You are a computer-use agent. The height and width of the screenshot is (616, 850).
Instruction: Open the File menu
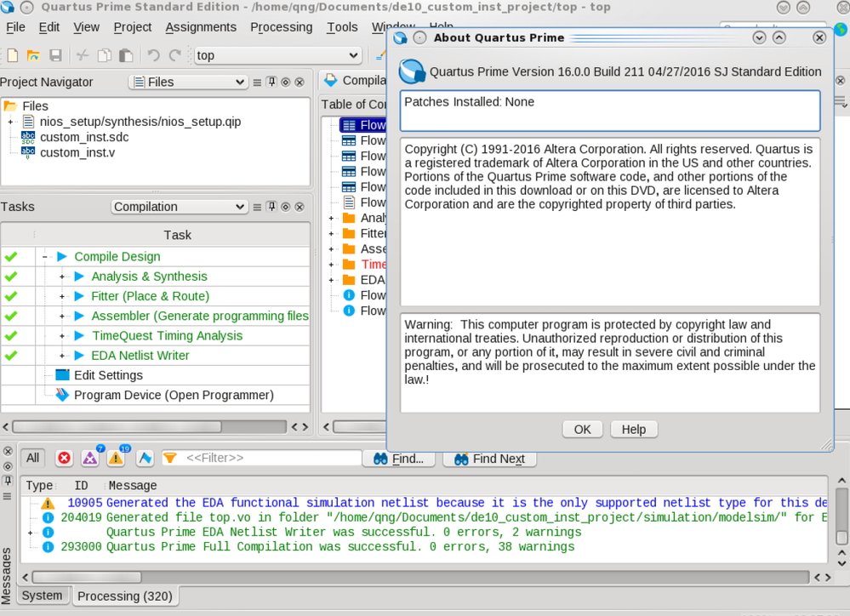point(15,27)
